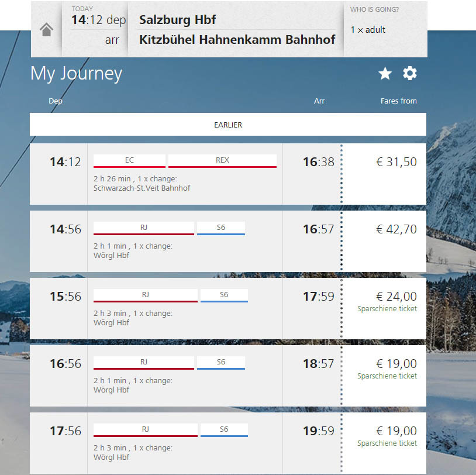
Task: Select the € 24,00 Sparschiene ticket
Action: [x=396, y=297]
